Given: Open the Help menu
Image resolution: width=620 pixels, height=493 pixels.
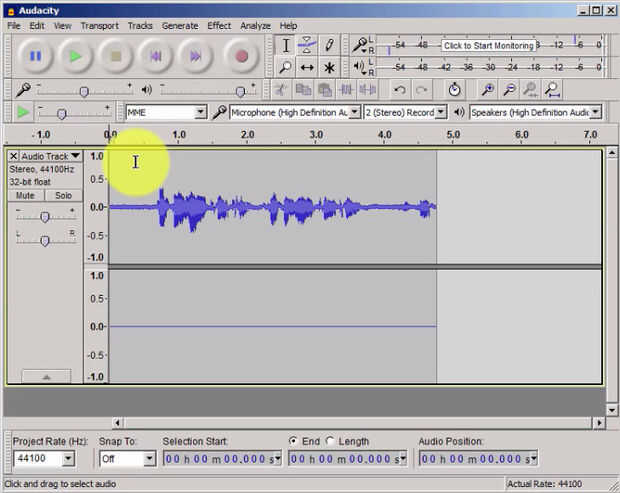Looking at the screenshot, I should point(288,26).
